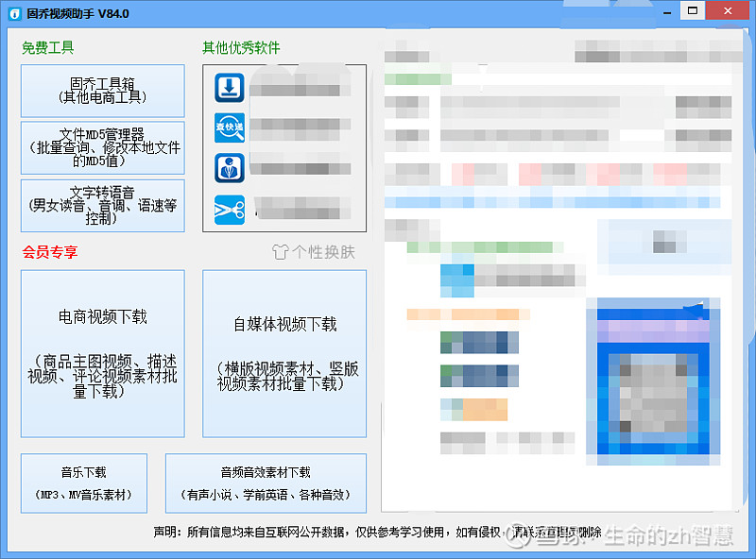Click the 免费工具 section heading

pyautogui.click(x=48, y=48)
